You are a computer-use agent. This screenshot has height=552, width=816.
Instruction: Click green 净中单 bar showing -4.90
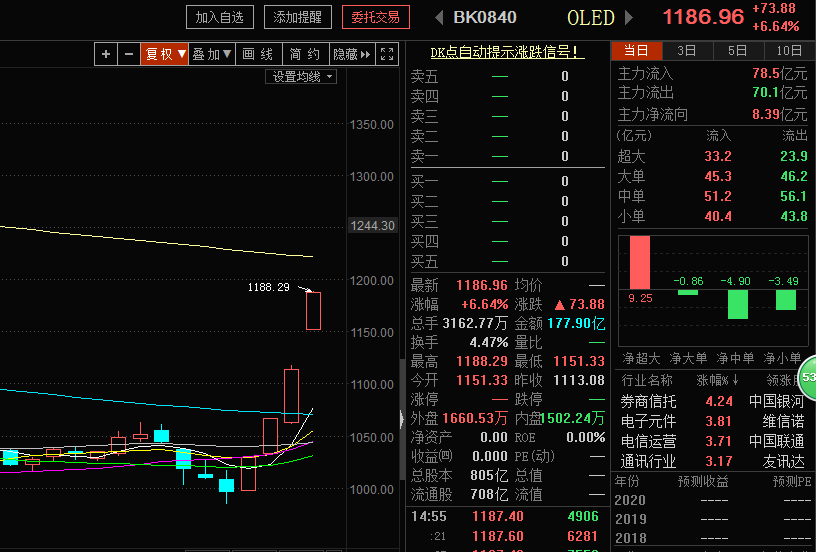pos(737,304)
